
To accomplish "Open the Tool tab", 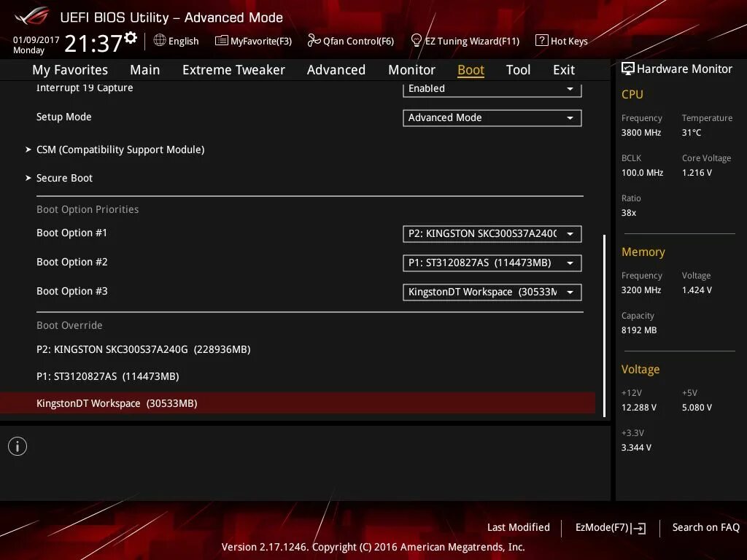I will tap(518, 70).
